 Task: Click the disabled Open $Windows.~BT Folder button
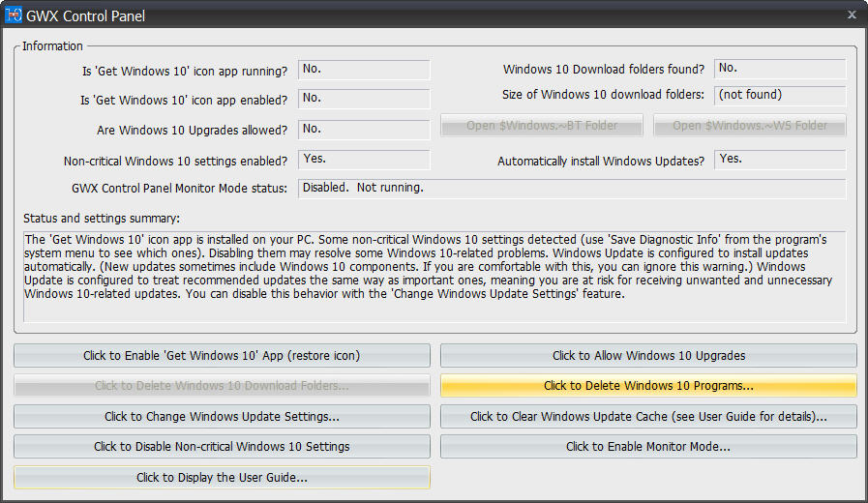[542, 126]
